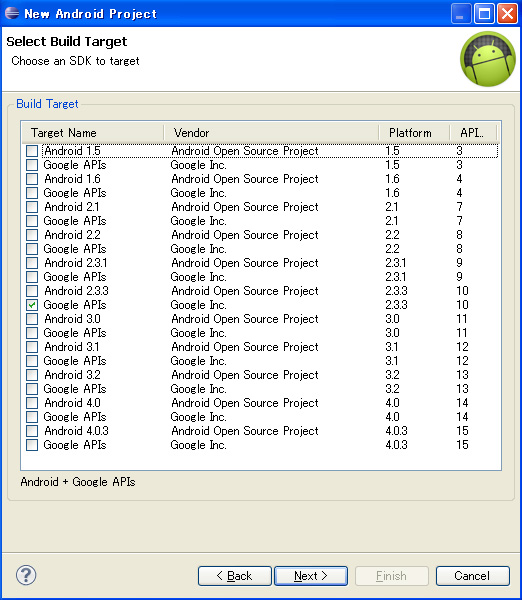The height and width of the screenshot is (600, 522).
Task: Proceed with the Next button
Action: [x=311, y=576]
